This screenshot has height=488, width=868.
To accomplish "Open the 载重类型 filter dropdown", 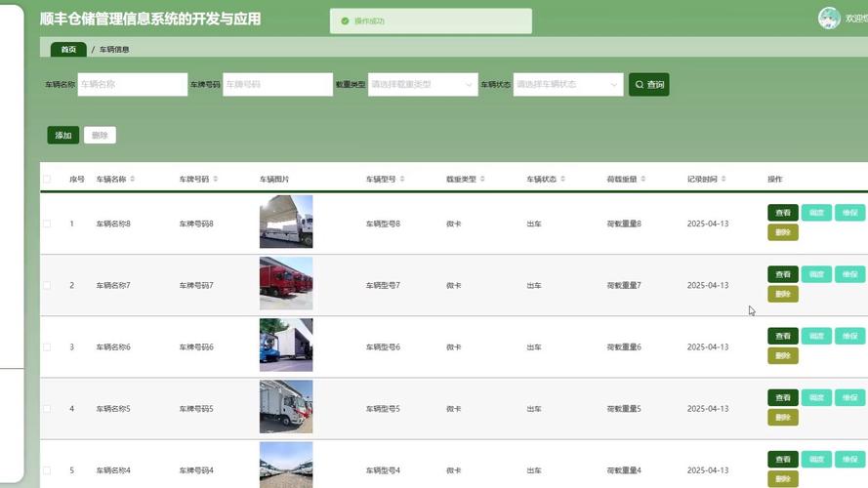I will (x=423, y=85).
